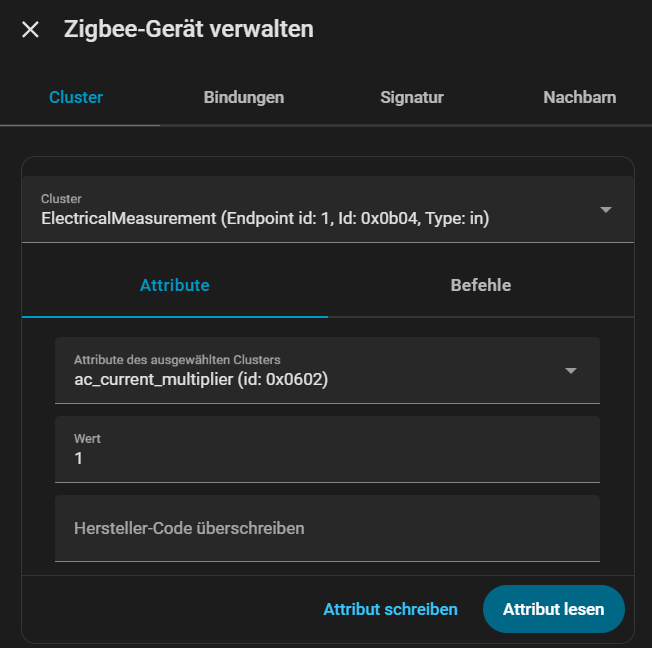Click the Zigbee-Gerät verwalten dialog title
This screenshot has height=648, width=652.
click(x=189, y=30)
